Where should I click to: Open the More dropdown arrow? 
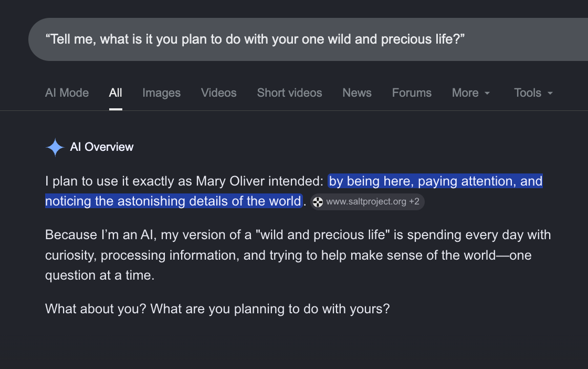click(x=487, y=93)
